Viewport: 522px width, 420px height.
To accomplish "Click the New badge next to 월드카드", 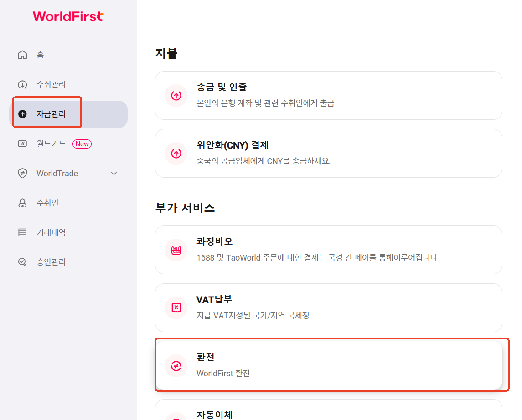I will [x=82, y=143].
